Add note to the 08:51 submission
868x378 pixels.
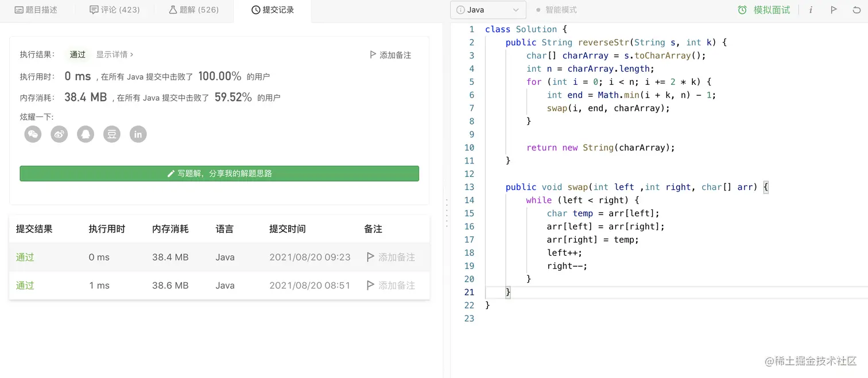click(391, 285)
